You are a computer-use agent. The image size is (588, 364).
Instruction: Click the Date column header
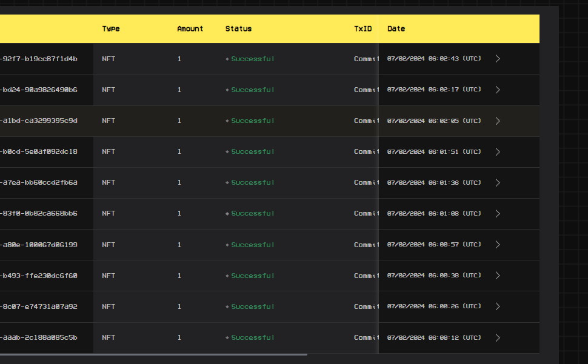396,29
